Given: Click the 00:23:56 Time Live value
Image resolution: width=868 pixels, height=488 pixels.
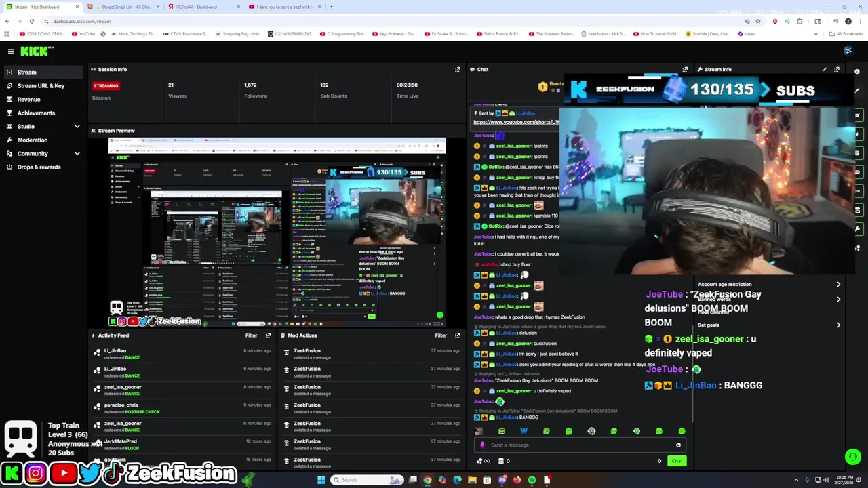Looking at the screenshot, I should (407, 85).
